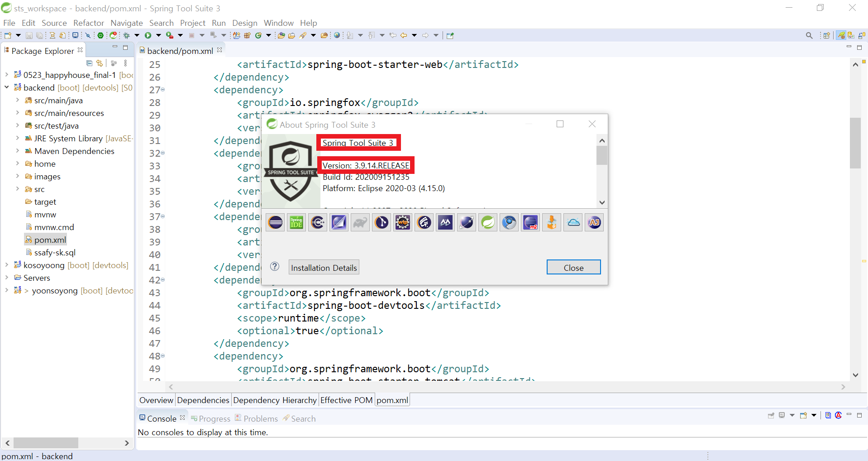The width and height of the screenshot is (868, 461).
Task: Click Close in the About dialog
Action: (x=573, y=267)
